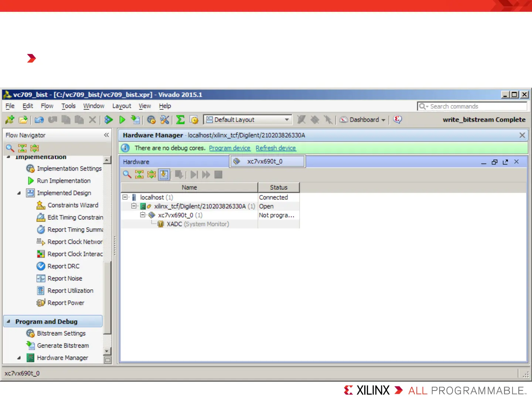Click the Run Synthesis toolbar icon

[108, 120]
